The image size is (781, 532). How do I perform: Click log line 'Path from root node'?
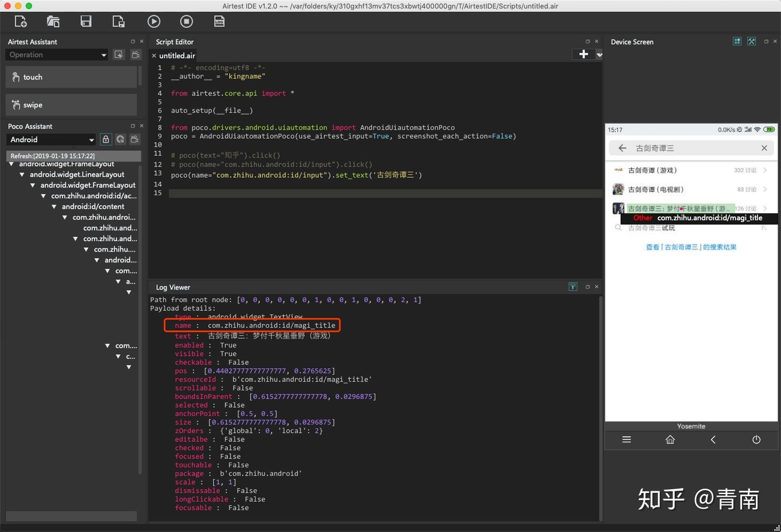pos(285,299)
